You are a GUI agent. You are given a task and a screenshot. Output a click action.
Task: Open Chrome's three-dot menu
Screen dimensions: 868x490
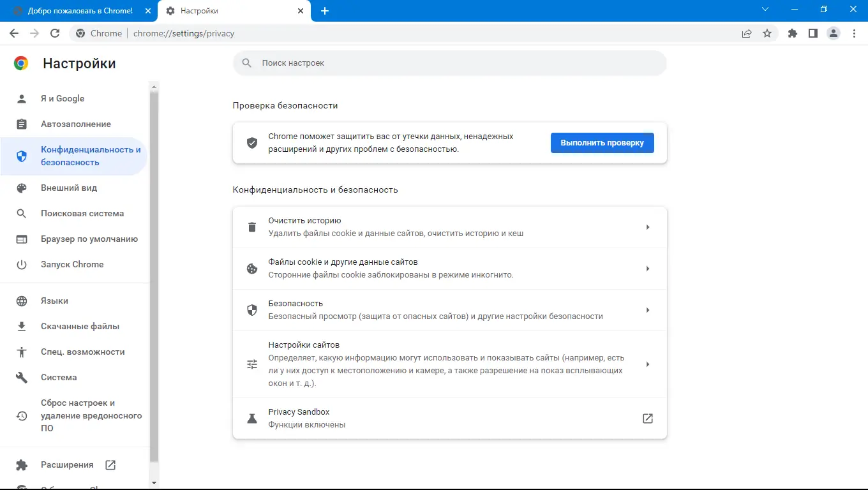click(854, 33)
